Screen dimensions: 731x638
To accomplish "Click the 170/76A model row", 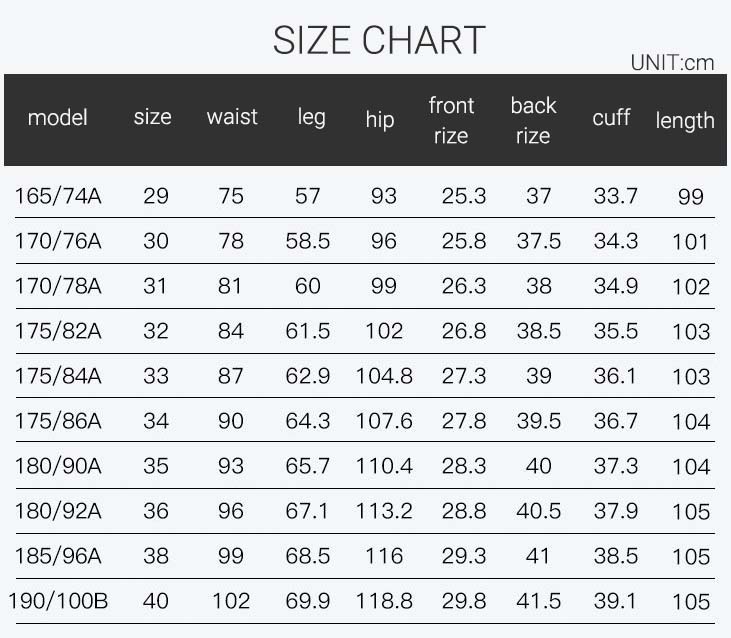I will pyautogui.click(x=365, y=241).
